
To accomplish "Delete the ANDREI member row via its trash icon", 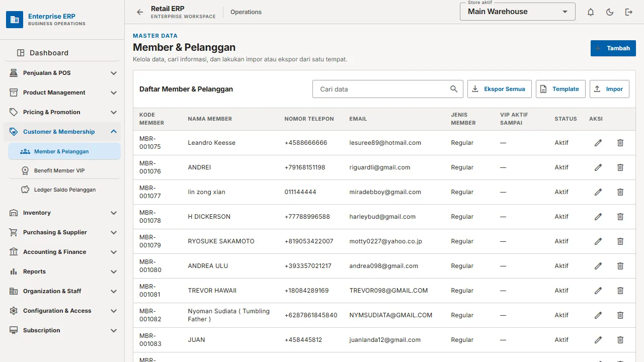I will [620, 167].
